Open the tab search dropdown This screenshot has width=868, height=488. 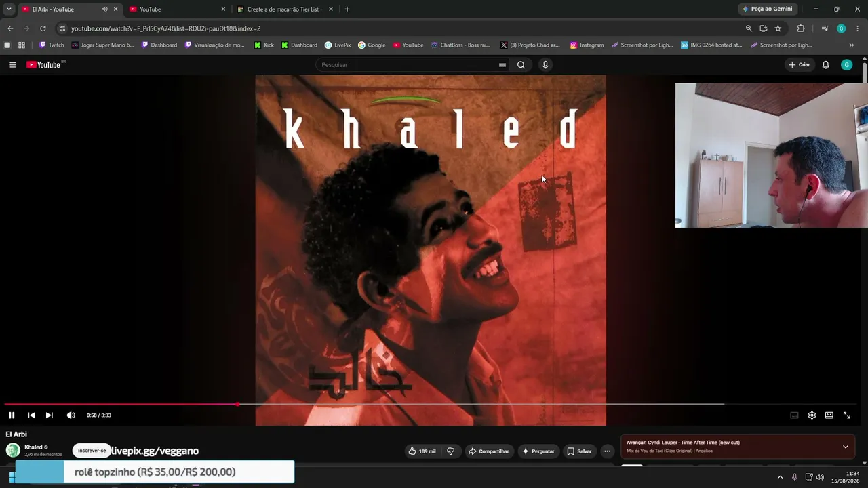9,9
